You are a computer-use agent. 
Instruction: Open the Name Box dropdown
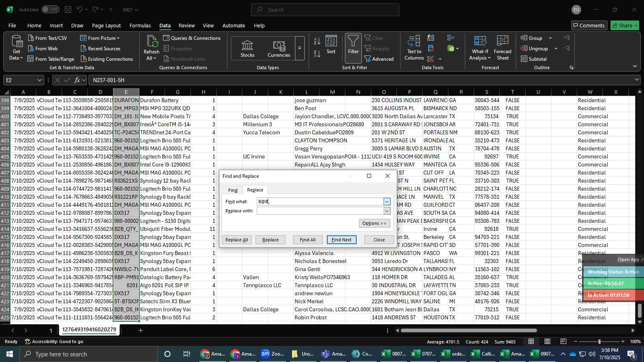point(39,80)
